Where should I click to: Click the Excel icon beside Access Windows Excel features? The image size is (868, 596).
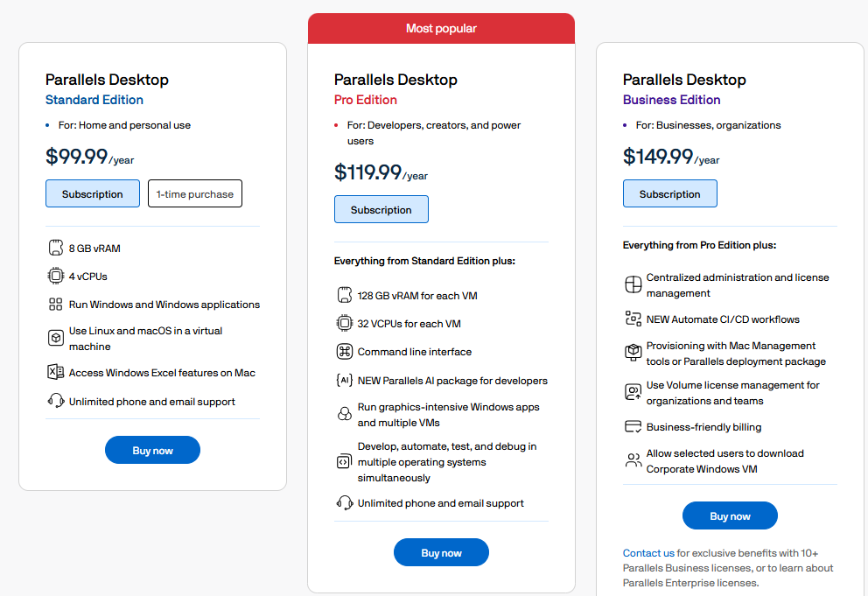tap(56, 372)
